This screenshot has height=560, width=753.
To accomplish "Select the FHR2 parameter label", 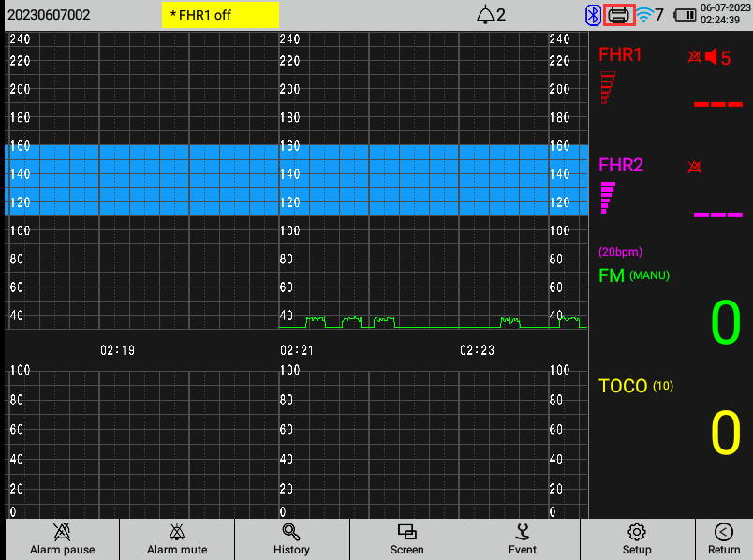I will (x=620, y=165).
